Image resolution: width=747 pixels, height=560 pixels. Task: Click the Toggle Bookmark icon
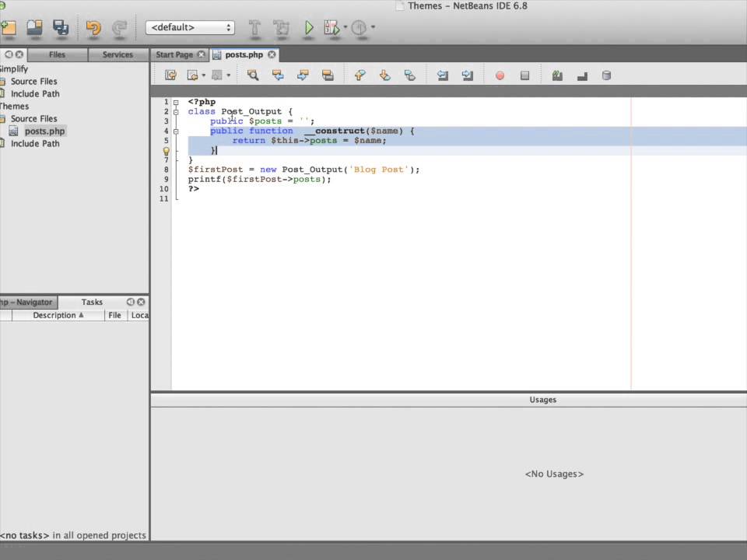pyautogui.click(x=410, y=75)
